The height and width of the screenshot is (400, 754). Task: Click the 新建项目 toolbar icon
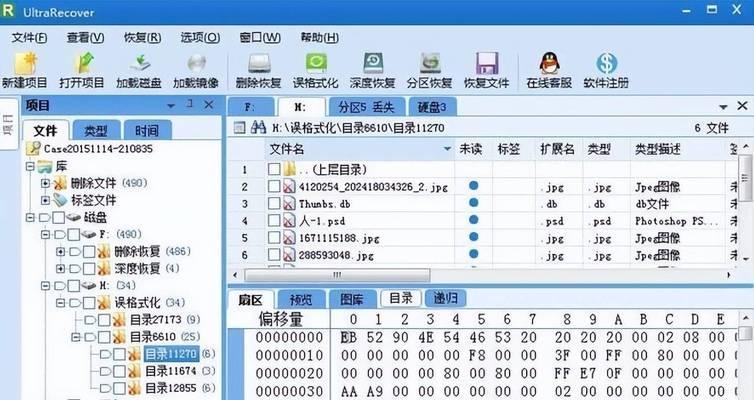(x=25, y=64)
